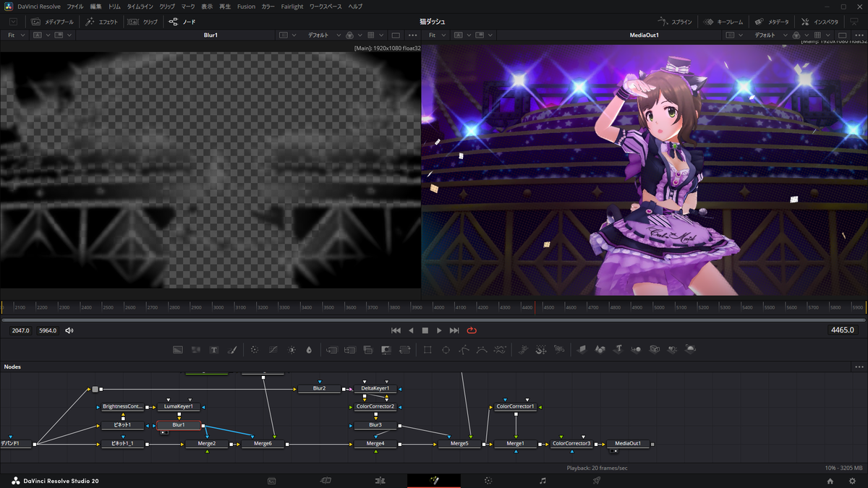This screenshot has height=488, width=868.
Task: Add a Brightness Contrast node from toolbar
Action: coord(292,350)
